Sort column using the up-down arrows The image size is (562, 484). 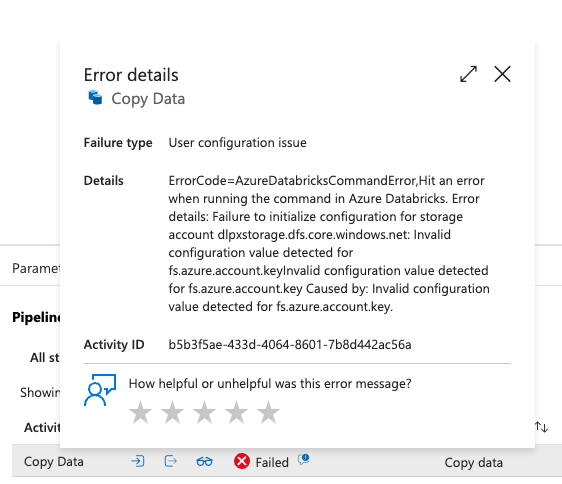click(541, 427)
